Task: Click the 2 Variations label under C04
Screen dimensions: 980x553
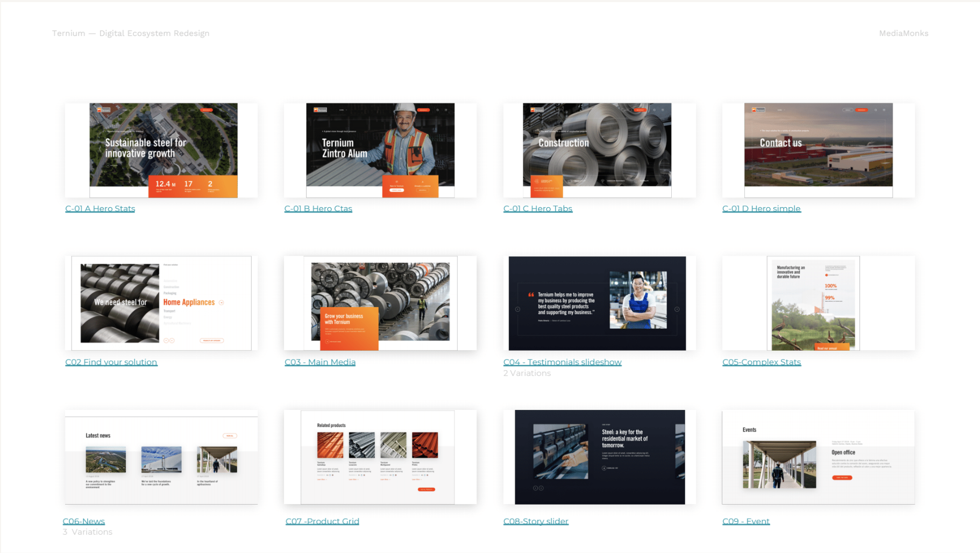Action: click(x=527, y=373)
